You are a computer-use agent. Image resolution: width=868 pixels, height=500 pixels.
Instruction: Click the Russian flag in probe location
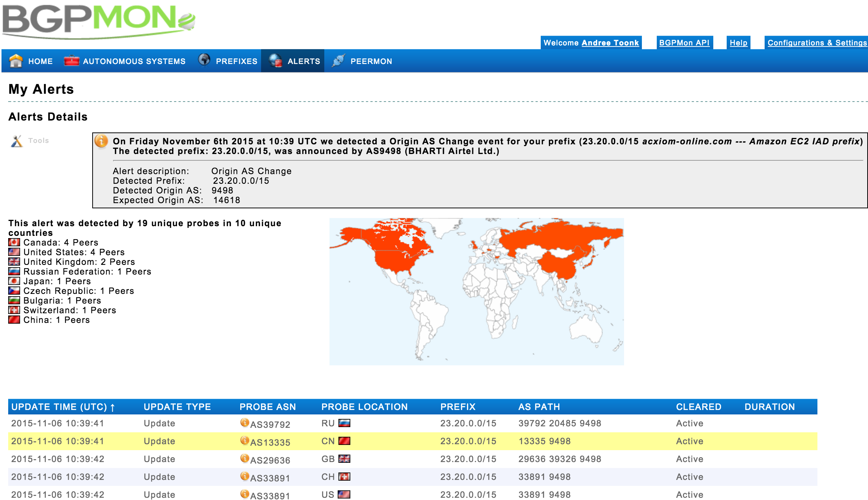[344, 423]
